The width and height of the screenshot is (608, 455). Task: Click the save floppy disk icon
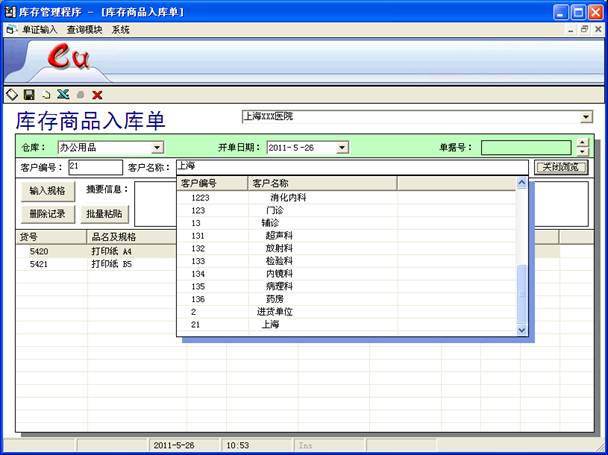(x=29, y=94)
